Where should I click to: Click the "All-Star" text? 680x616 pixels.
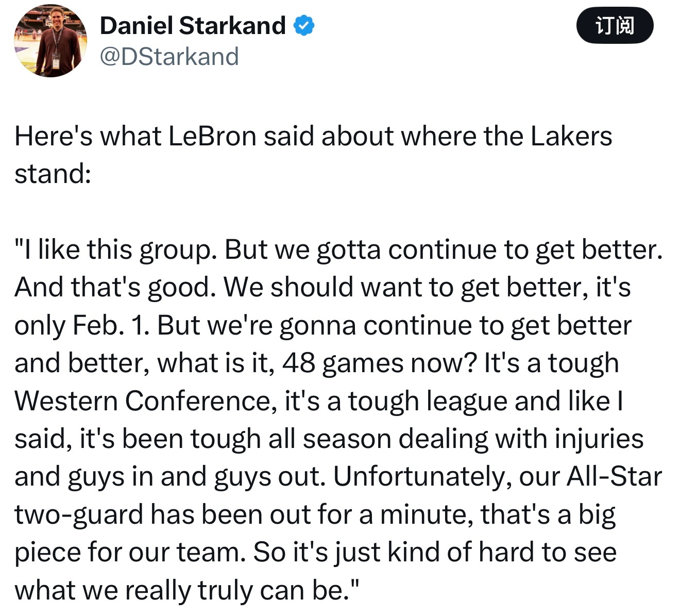pyautogui.click(x=614, y=477)
